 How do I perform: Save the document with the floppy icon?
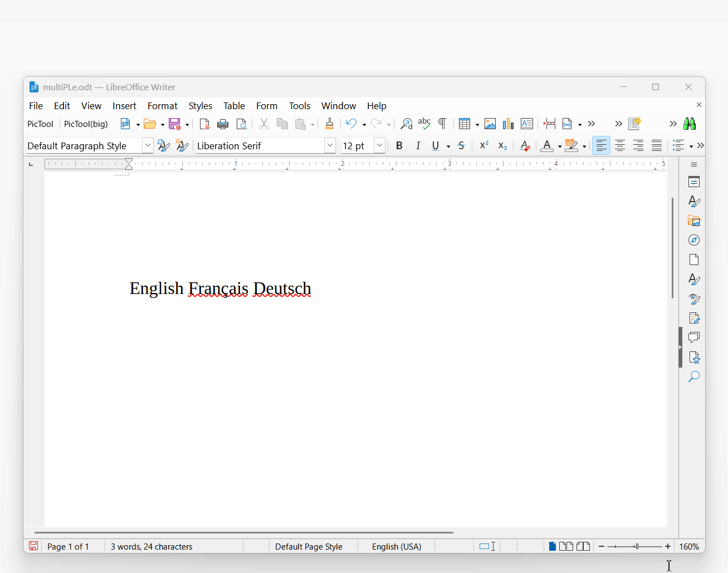coord(175,124)
